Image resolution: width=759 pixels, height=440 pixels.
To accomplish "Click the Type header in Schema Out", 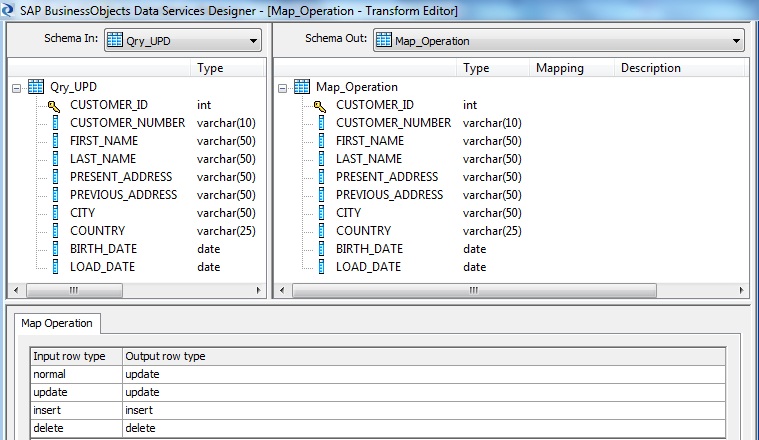I will point(492,68).
